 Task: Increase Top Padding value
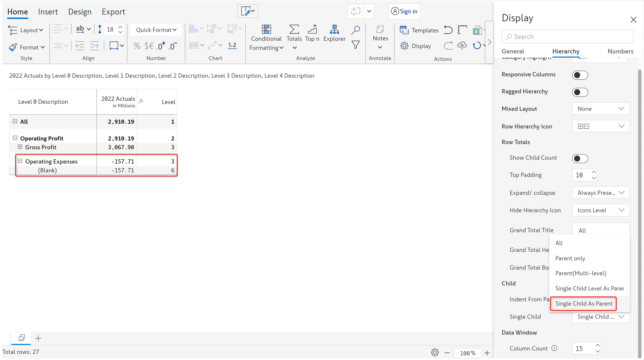[594, 172]
